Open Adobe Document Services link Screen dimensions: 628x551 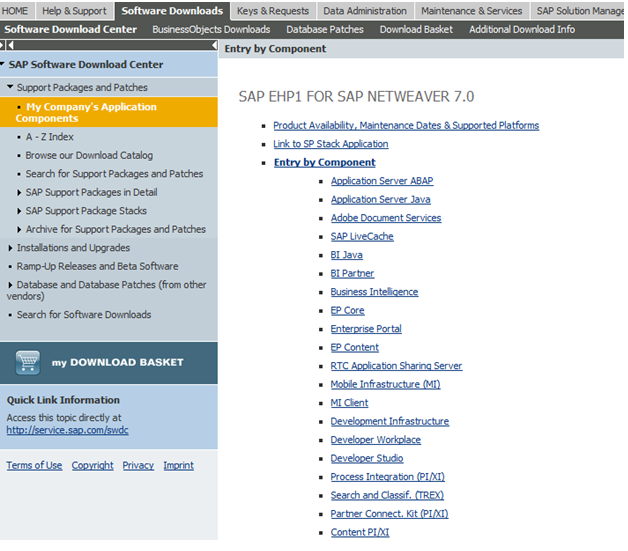(386, 218)
